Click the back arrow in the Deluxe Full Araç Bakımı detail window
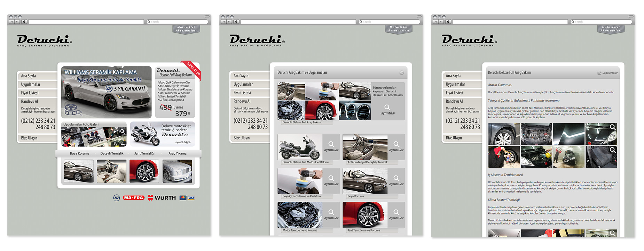644x251 pixels. coord(435,22)
